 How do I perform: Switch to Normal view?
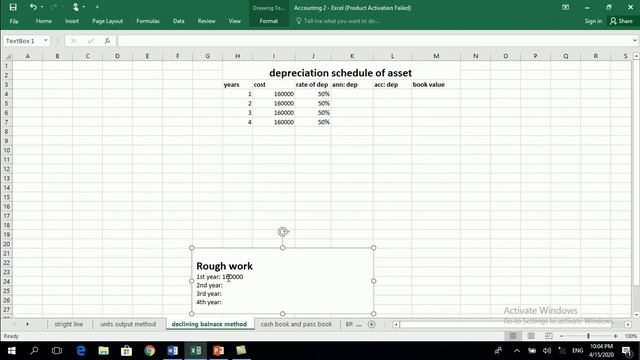point(513,336)
